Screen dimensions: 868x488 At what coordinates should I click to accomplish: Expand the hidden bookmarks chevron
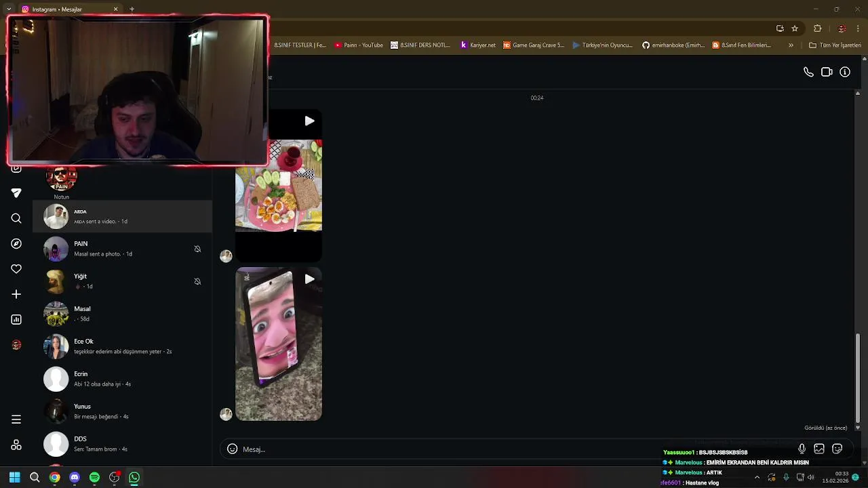tap(791, 45)
